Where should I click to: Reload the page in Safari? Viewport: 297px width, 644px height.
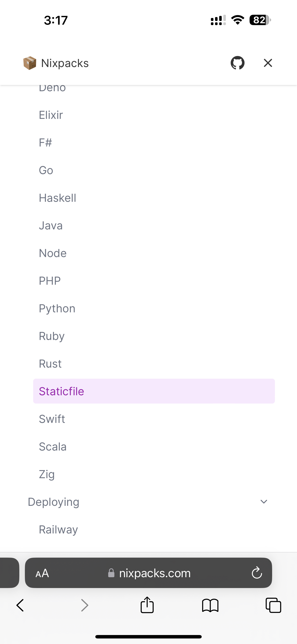[256, 573]
